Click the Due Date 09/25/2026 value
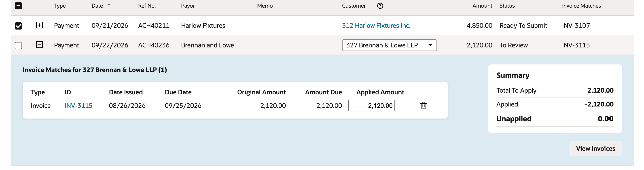Screen dimensions: 644x170 tap(183, 106)
